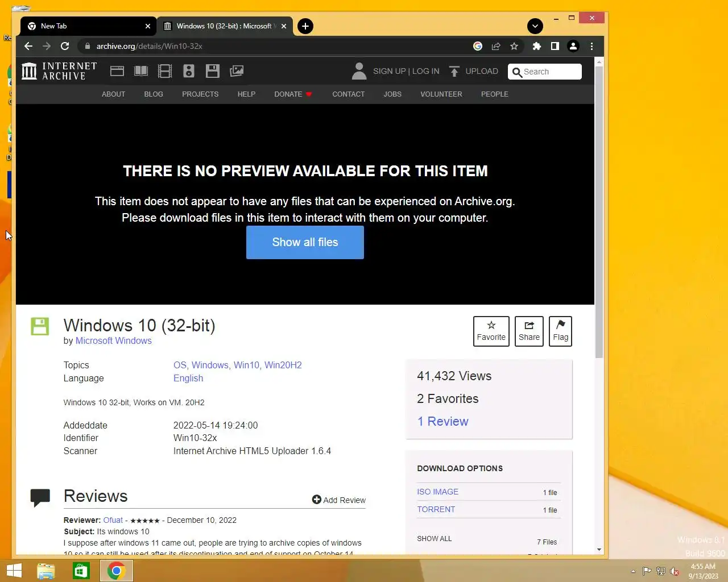The image size is (728, 582).
Task: Open the English language link
Action: pos(188,378)
